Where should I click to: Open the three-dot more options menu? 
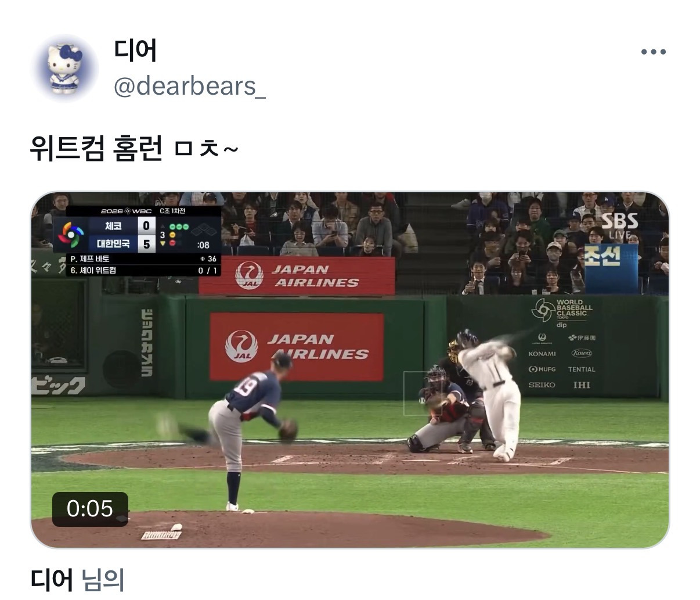coord(653,52)
